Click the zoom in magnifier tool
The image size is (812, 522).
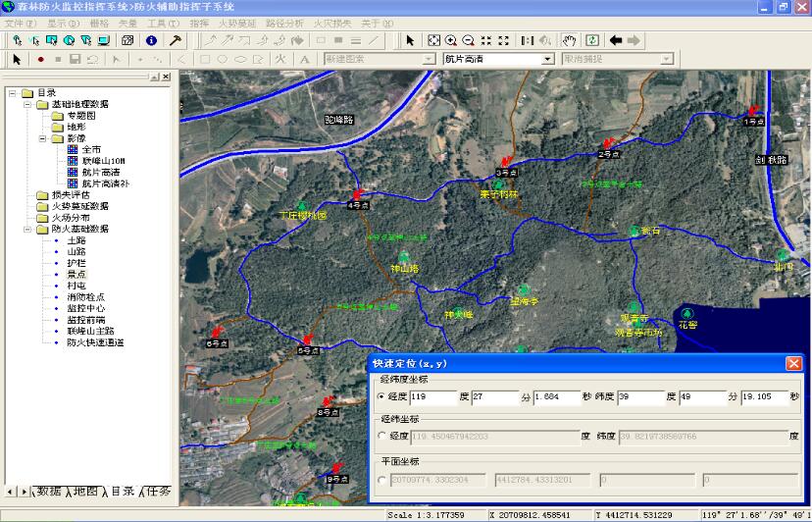[x=451, y=40]
